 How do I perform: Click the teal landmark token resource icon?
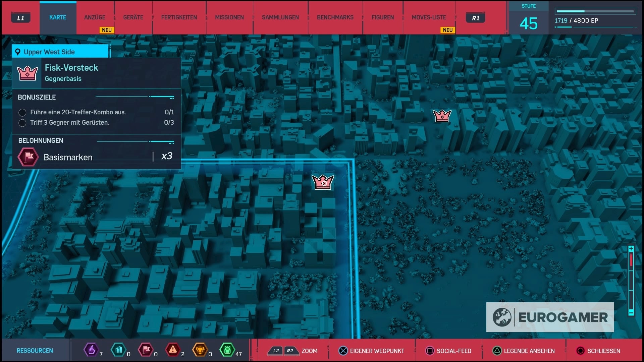tap(118, 350)
